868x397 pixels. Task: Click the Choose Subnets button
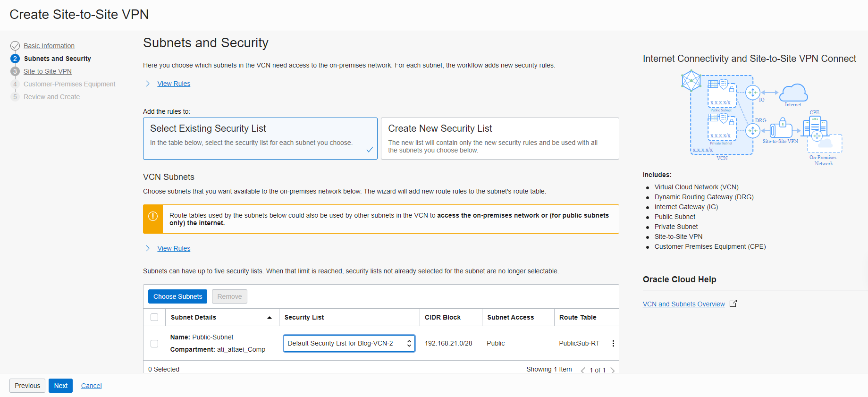click(x=177, y=296)
